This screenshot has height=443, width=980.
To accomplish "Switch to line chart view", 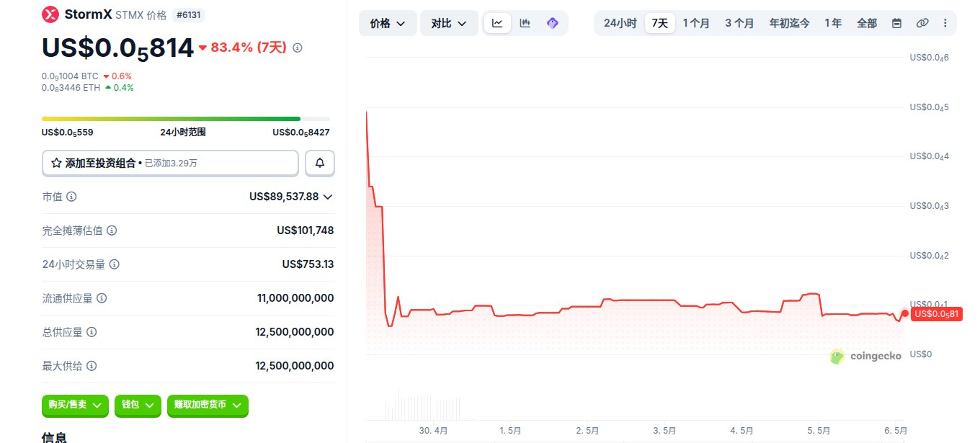I will (x=497, y=23).
